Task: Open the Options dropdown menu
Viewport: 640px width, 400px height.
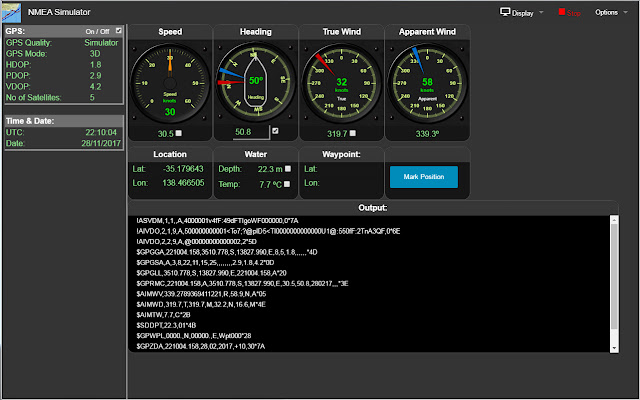Action: click(611, 12)
